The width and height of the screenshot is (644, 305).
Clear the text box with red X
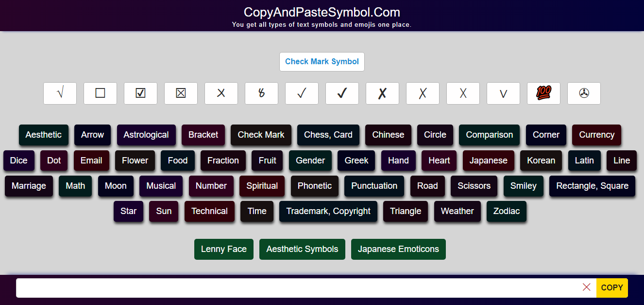click(586, 287)
